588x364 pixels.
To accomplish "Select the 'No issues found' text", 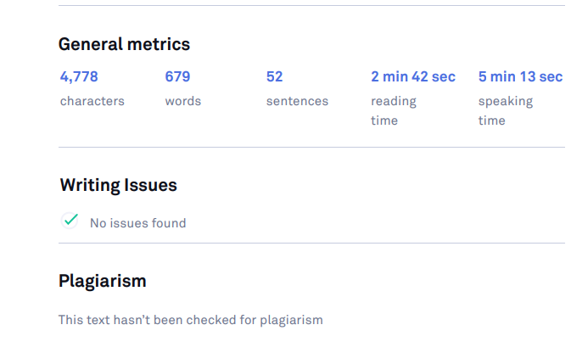I will click(x=138, y=223).
